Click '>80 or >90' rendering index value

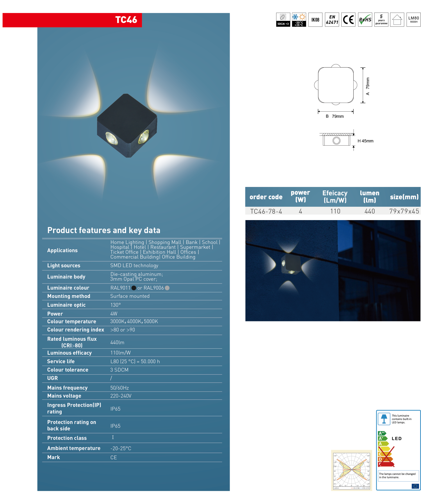(123, 330)
